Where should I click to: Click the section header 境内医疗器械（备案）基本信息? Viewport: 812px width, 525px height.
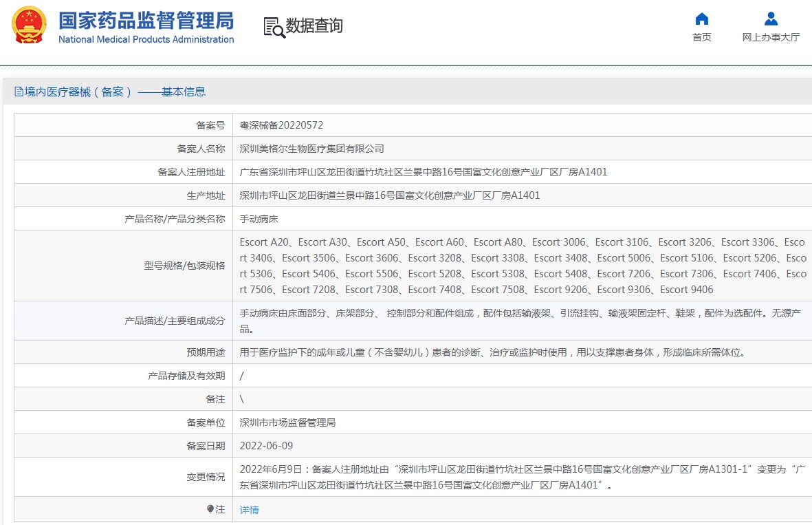coord(110,92)
